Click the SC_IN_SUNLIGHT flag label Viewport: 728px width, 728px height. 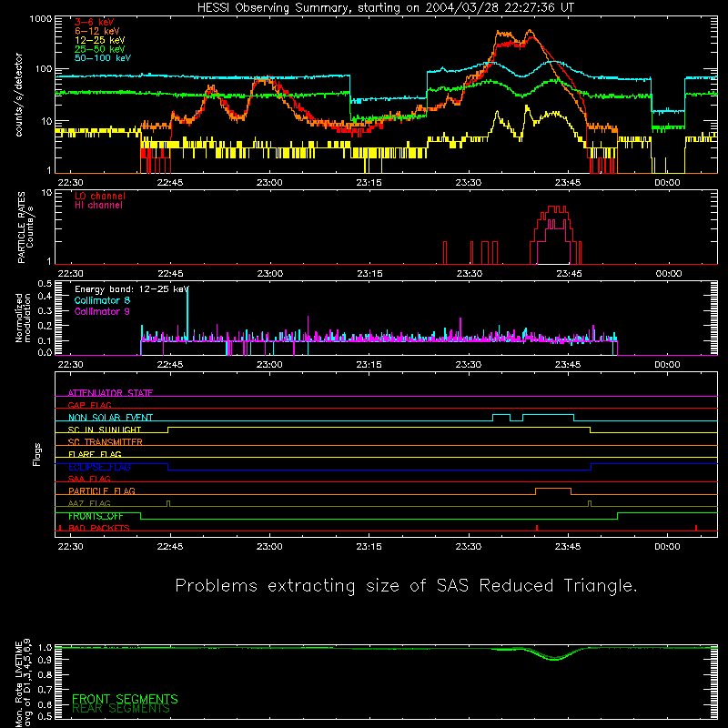point(105,430)
